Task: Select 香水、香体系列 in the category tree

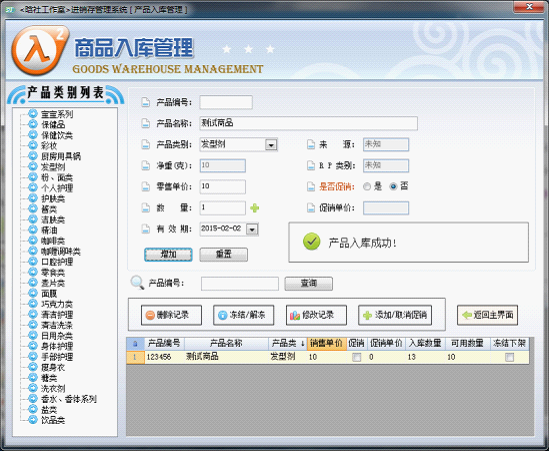Action: click(69, 399)
